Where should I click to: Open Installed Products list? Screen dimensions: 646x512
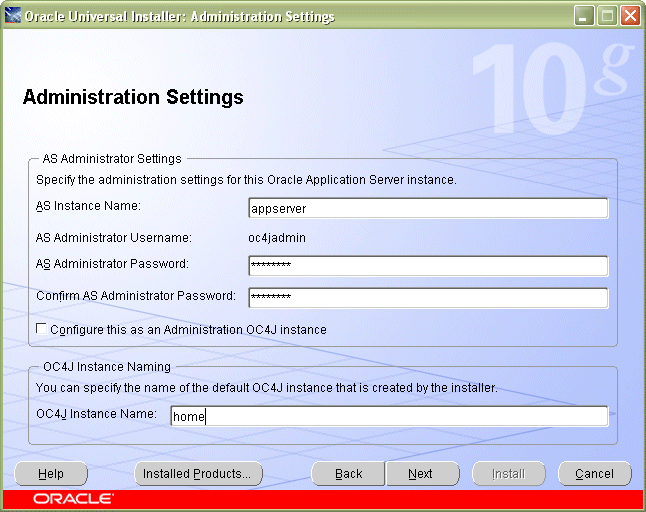(x=198, y=474)
